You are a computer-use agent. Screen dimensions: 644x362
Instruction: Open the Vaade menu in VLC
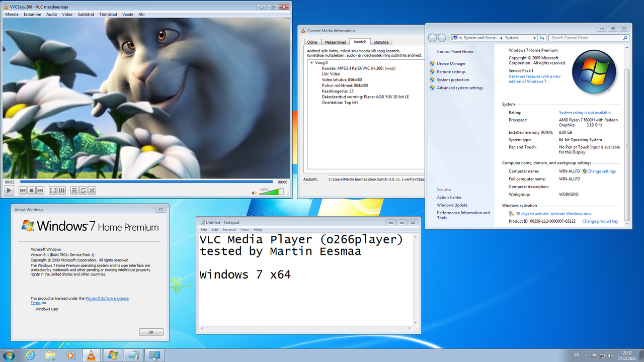point(128,14)
